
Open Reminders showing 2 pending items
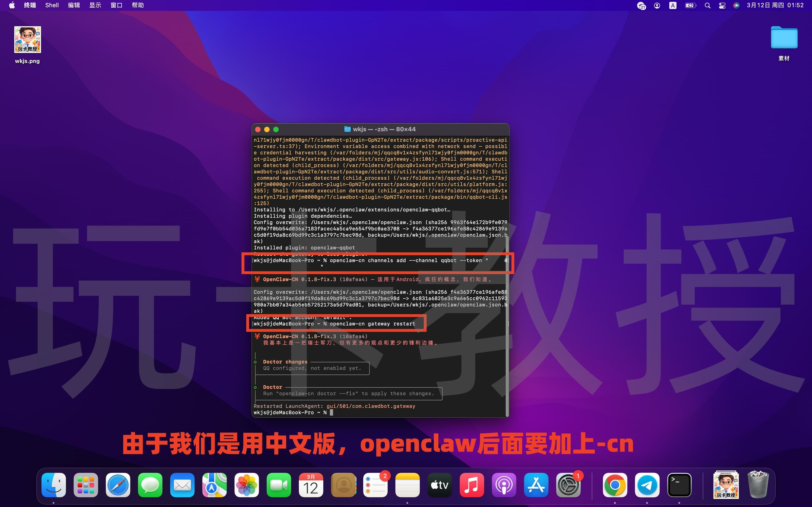click(x=375, y=485)
